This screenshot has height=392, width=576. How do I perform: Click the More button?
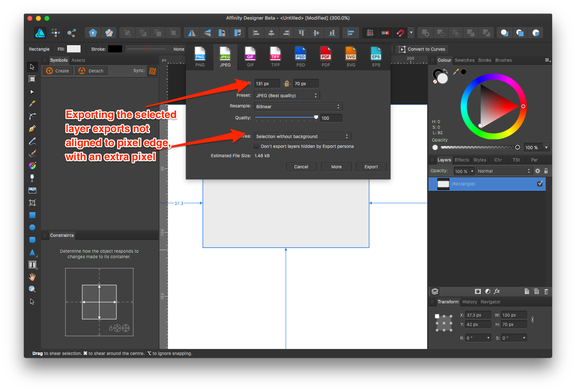point(336,167)
